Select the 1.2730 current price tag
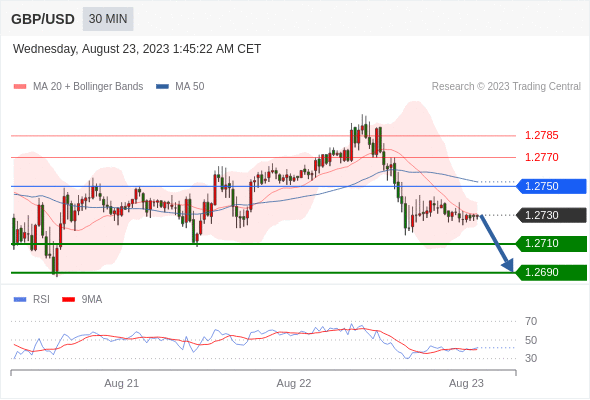The image size is (590, 400). coord(551,215)
